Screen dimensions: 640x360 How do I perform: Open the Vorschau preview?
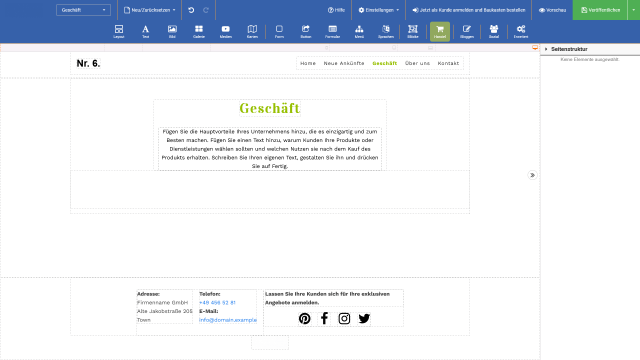pos(552,10)
